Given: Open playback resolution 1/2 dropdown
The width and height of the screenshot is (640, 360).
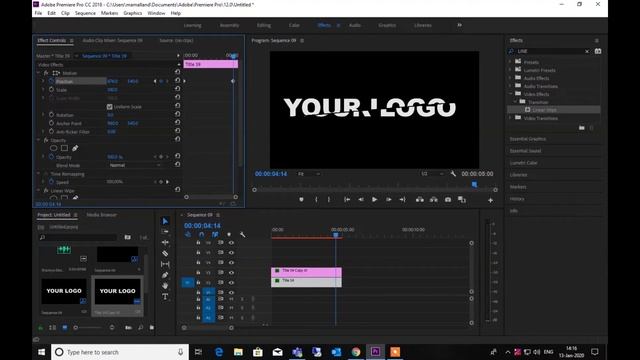Looking at the screenshot, I should tap(432, 174).
